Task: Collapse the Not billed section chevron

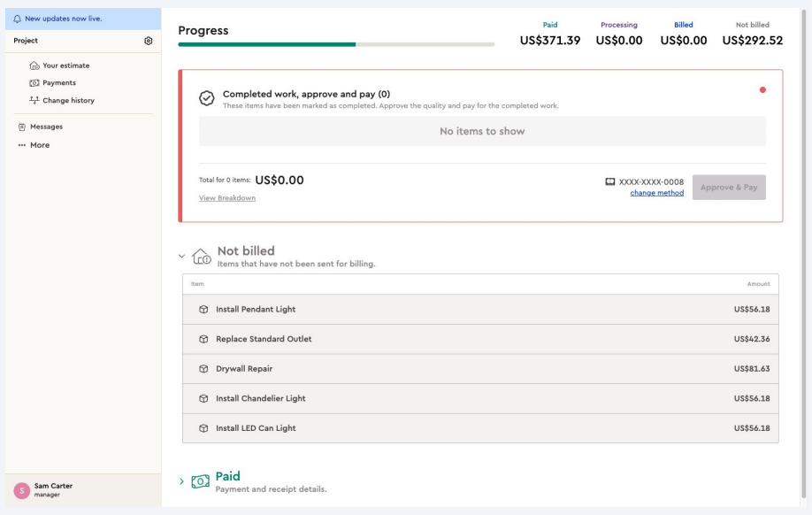Action: (x=182, y=256)
